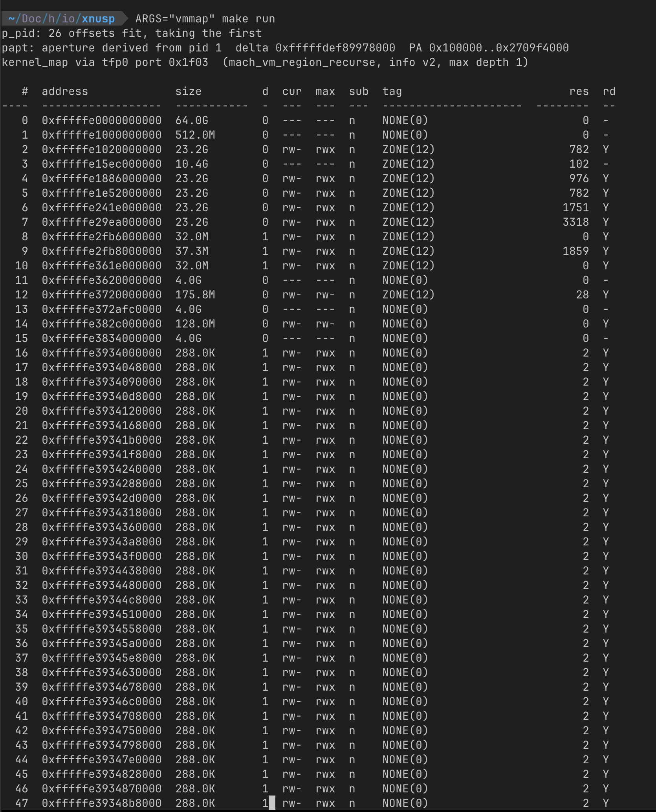This screenshot has width=656, height=812.
Task: Click the tag column header
Action: coord(392,91)
